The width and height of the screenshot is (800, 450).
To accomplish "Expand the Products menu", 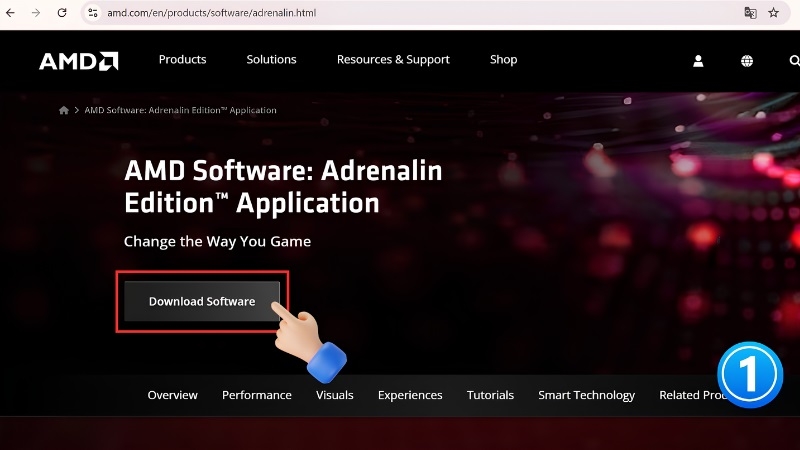I will (x=183, y=60).
